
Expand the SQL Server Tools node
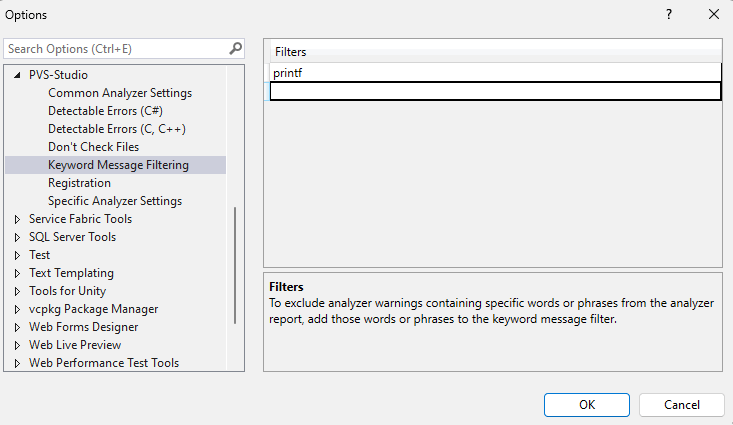(17, 237)
